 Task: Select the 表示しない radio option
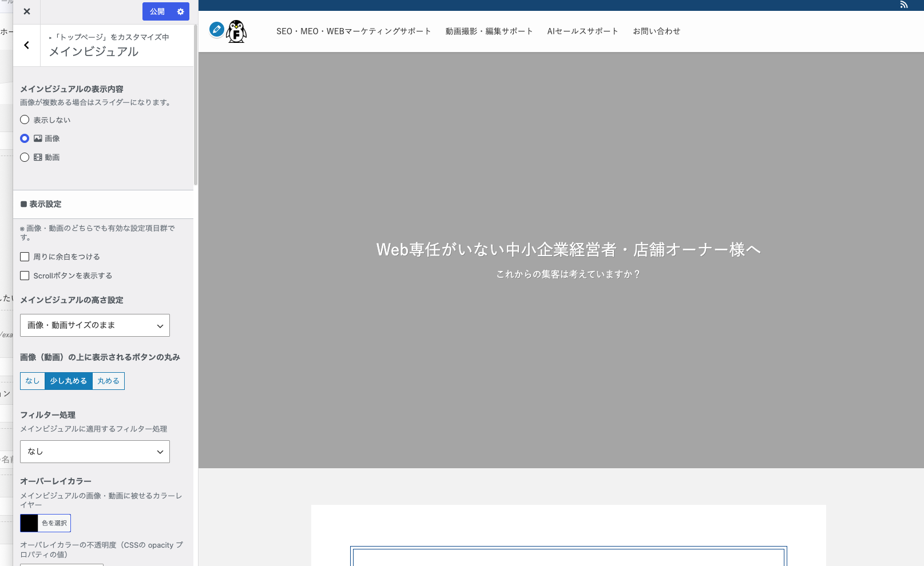coord(25,119)
